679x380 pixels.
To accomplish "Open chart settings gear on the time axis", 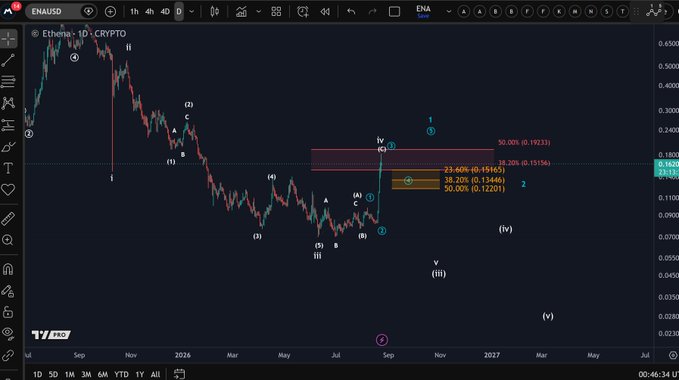I will tap(673, 355).
